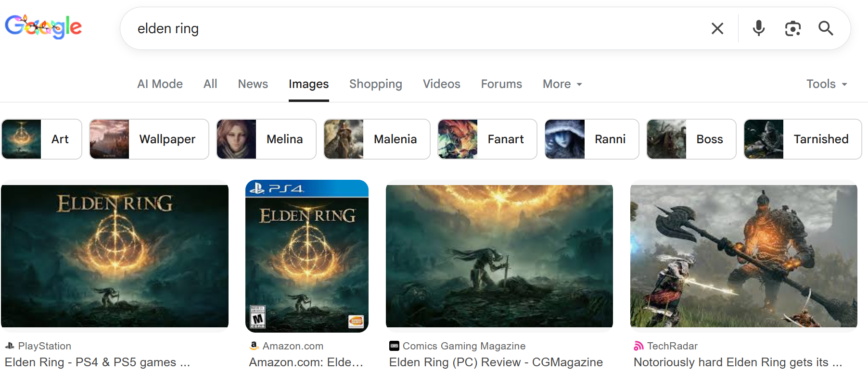Start voice search with the microphone icon

(x=759, y=28)
